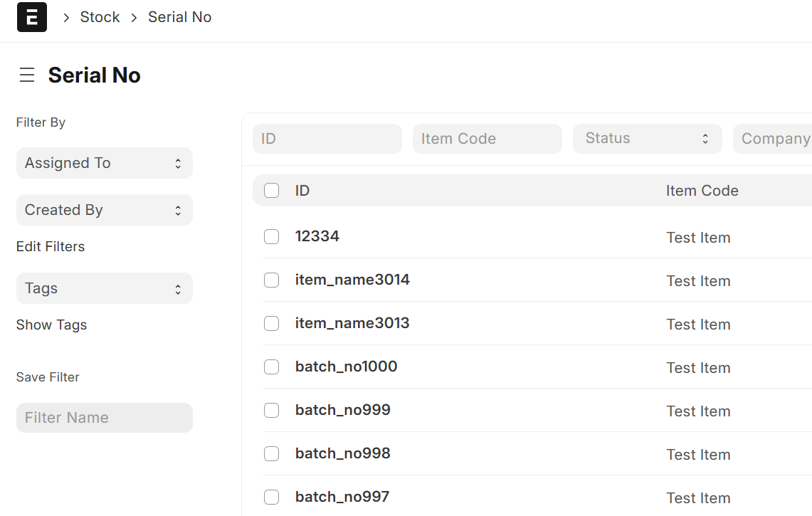Expand the Created By filter dropdown
This screenshot has height=516, width=812.
(x=104, y=210)
